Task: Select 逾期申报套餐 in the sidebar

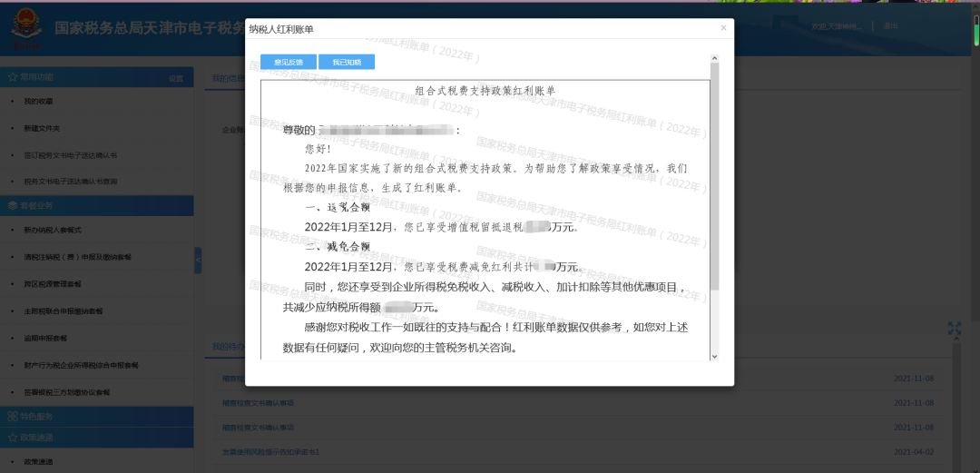Action: coord(45,338)
